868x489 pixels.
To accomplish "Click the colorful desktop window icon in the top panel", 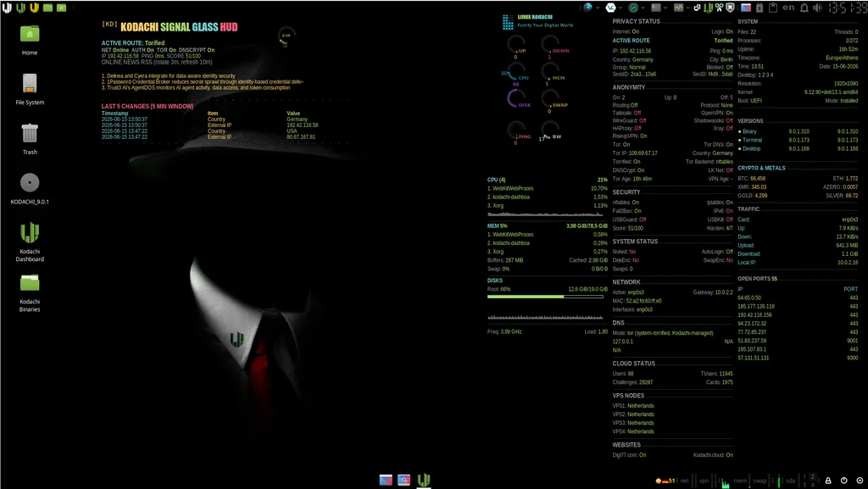I will [746, 8].
